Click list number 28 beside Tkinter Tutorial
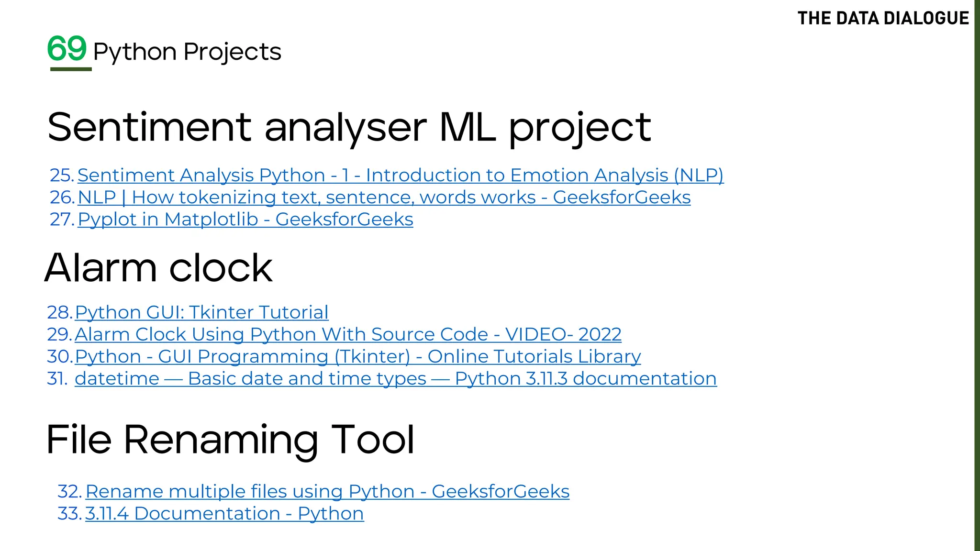980x551 pixels. [59, 313]
